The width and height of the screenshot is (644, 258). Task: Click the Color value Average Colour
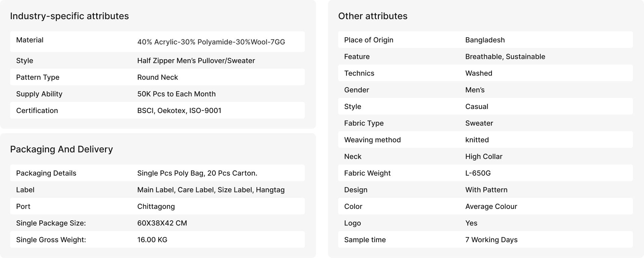point(491,207)
